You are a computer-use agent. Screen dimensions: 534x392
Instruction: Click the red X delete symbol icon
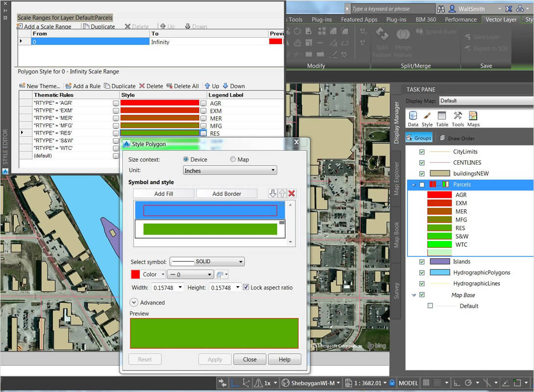(x=292, y=194)
